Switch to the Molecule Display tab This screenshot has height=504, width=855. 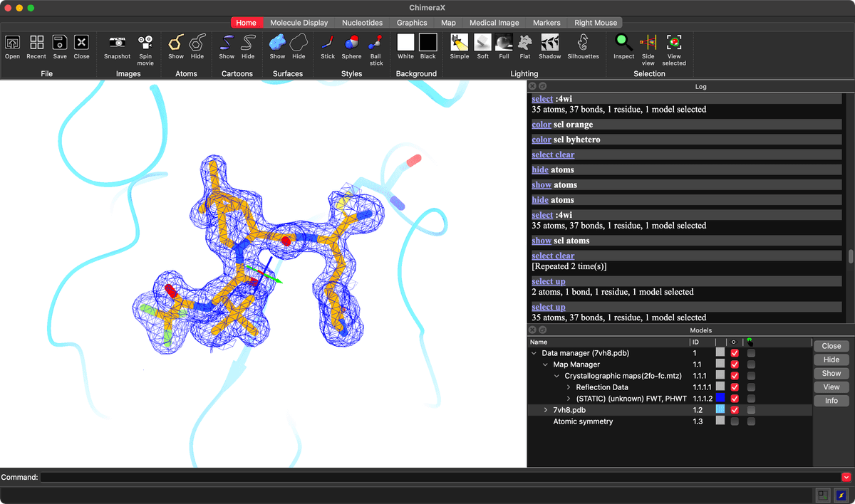(x=299, y=23)
